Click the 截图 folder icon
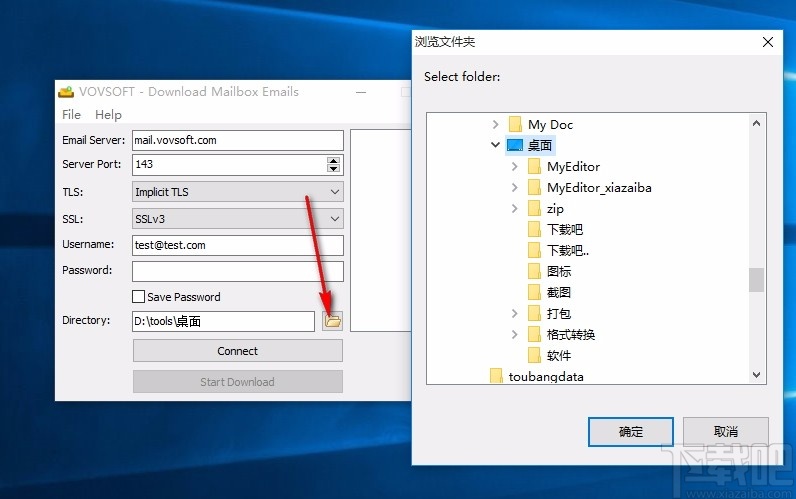 coord(534,292)
